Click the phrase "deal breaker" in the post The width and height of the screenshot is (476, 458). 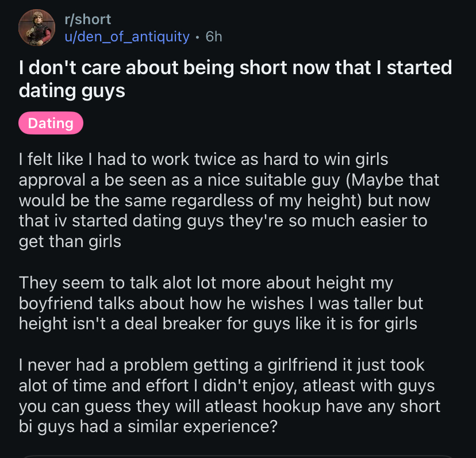pyautogui.click(x=173, y=323)
